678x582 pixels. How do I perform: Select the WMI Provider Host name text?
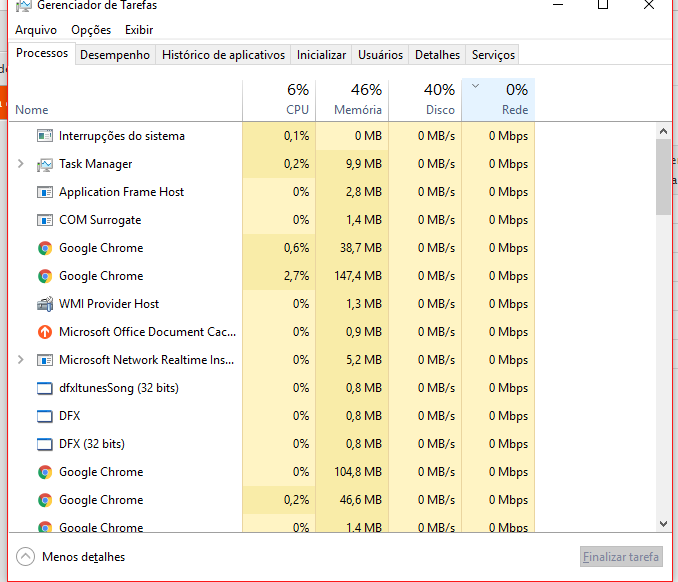[x=109, y=304]
